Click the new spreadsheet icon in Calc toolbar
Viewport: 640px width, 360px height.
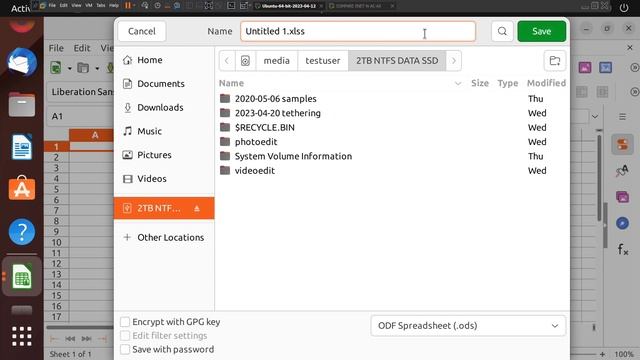[x=56, y=67]
